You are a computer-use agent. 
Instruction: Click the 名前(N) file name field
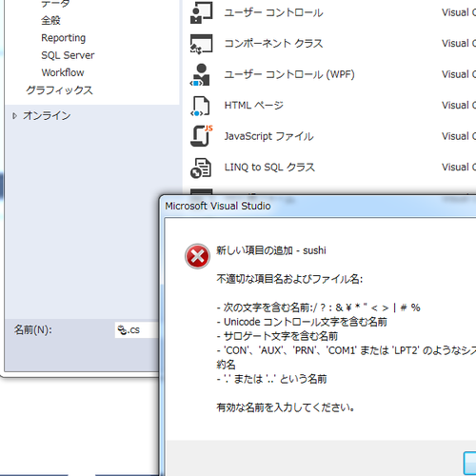pos(136,330)
